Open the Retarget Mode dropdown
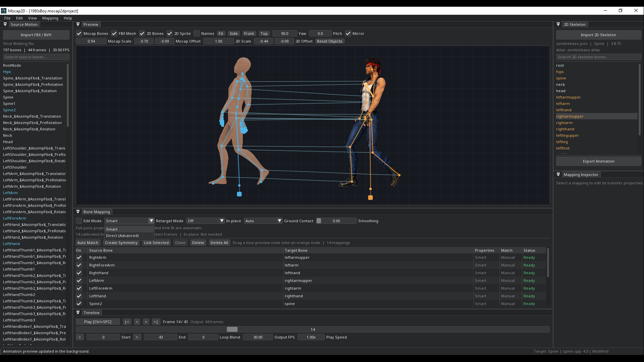 (205, 221)
